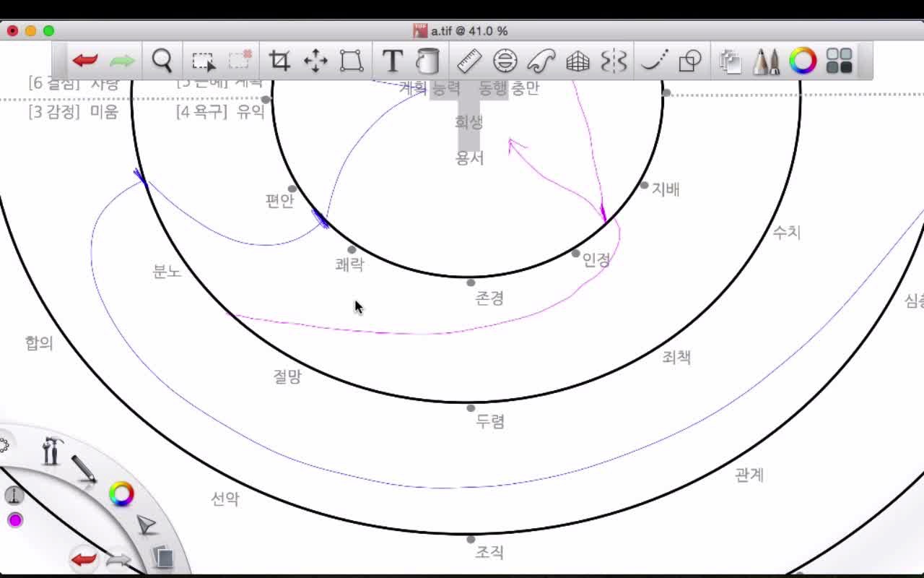Click the '선악' label on canvas

(x=225, y=499)
